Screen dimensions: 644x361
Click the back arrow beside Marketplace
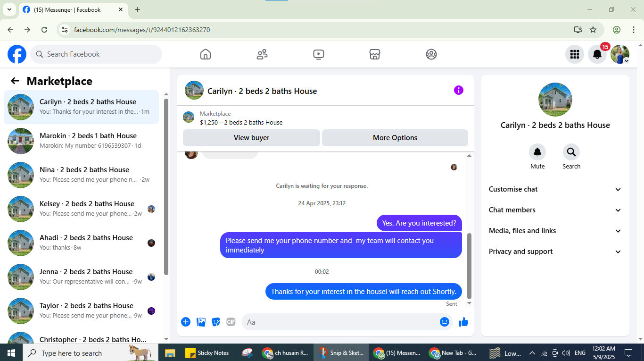point(15,81)
